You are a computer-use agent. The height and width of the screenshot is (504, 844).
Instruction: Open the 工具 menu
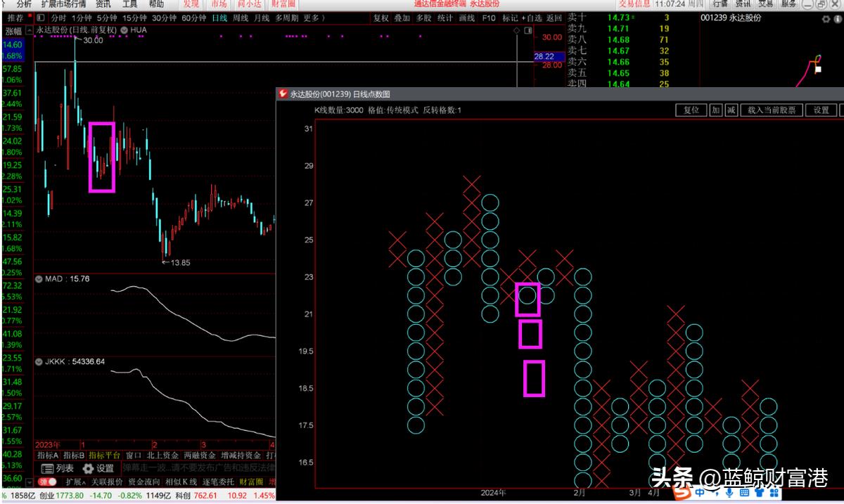[x=130, y=4]
